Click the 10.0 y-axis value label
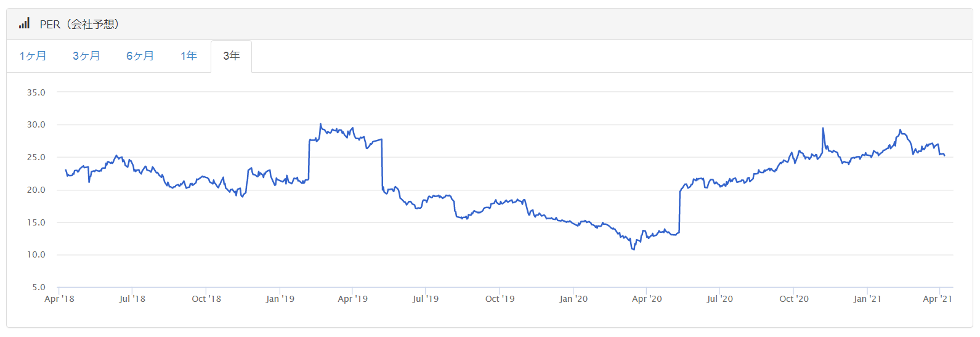This screenshot has height=337, width=980. pyautogui.click(x=36, y=254)
